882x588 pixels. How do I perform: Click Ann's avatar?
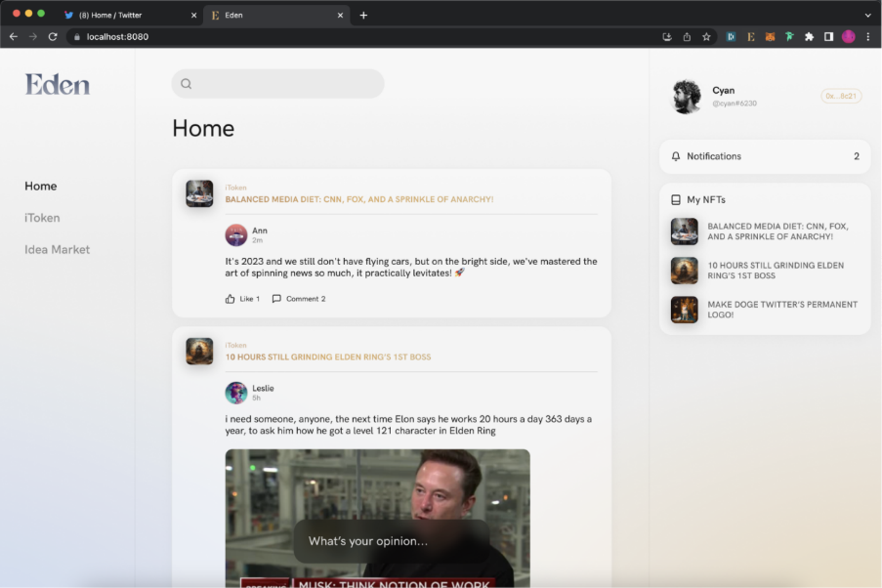[236, 235]
